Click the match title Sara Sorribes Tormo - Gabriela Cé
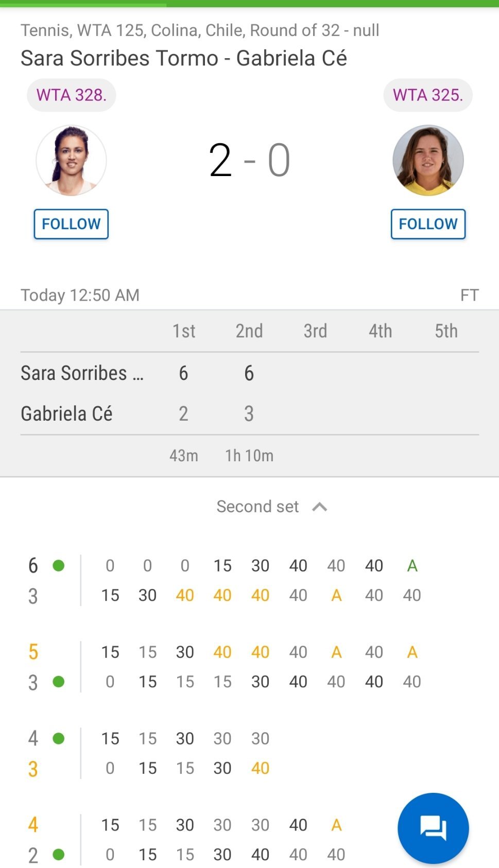Image resolution: width=499 pixels, height=868 pixels. pyautogui.click(x=184, y=58)
